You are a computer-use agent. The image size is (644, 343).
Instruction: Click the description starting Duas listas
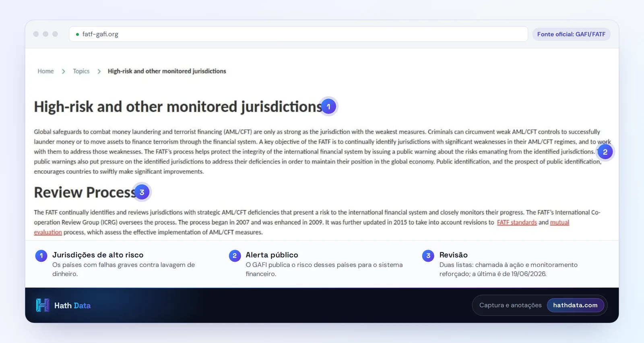tap(508, 269)
